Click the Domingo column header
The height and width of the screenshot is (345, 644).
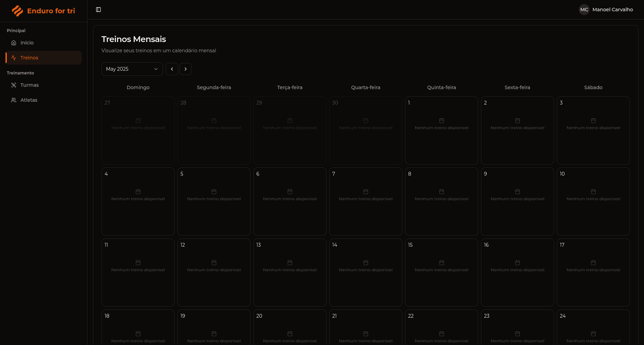tap(138, 87)
